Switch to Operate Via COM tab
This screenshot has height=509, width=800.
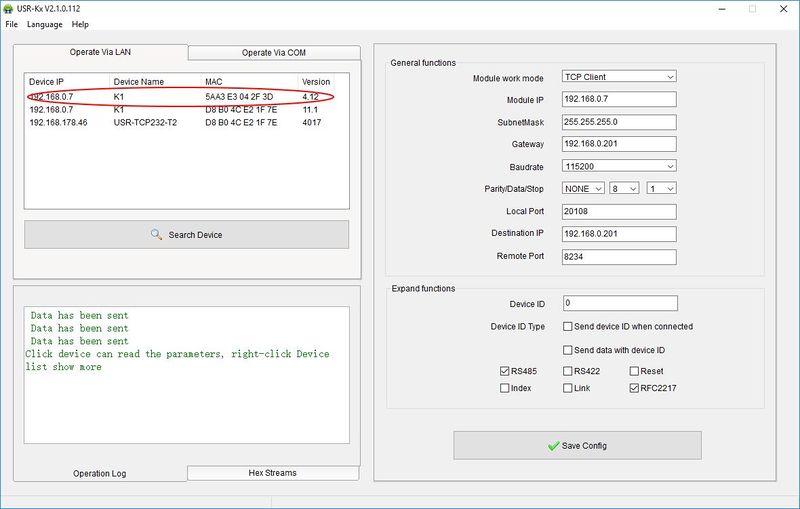[274, 53]
